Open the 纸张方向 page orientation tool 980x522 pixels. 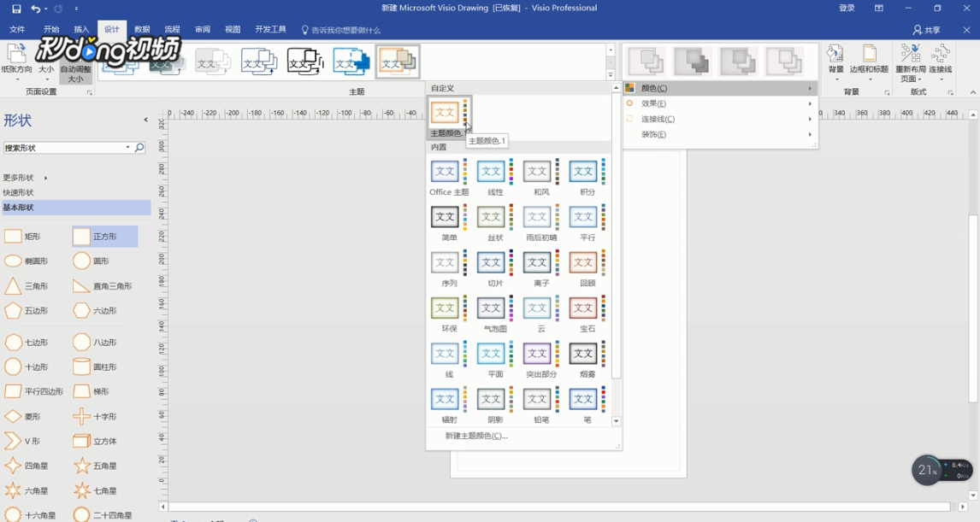tap(17, 63)
